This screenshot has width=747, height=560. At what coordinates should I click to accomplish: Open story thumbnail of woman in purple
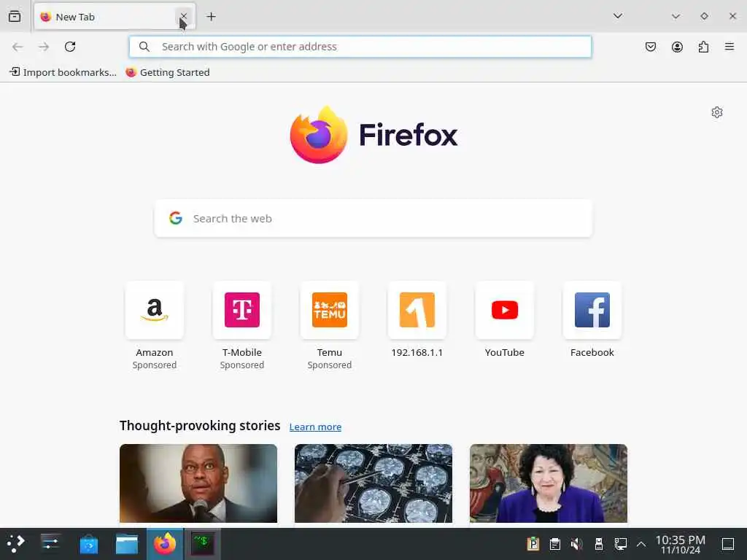(549, 483)
